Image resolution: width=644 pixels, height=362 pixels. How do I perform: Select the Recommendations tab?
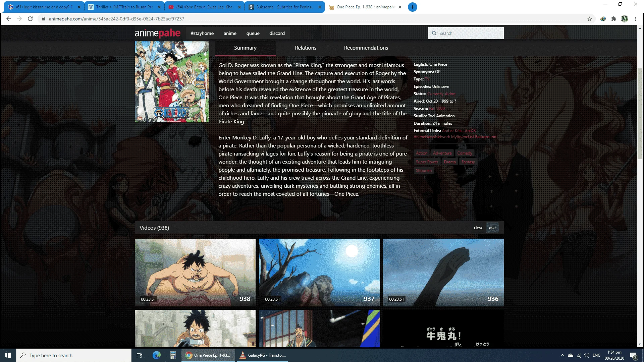tap(366, 48)
